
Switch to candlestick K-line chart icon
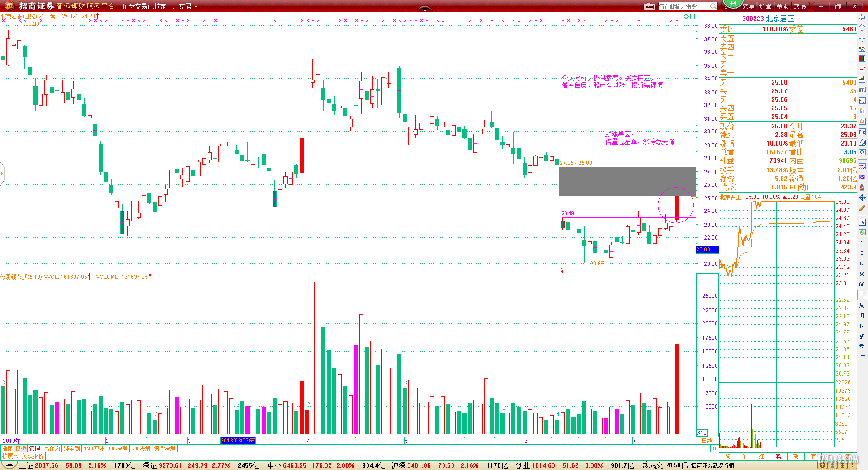(862, 80)
